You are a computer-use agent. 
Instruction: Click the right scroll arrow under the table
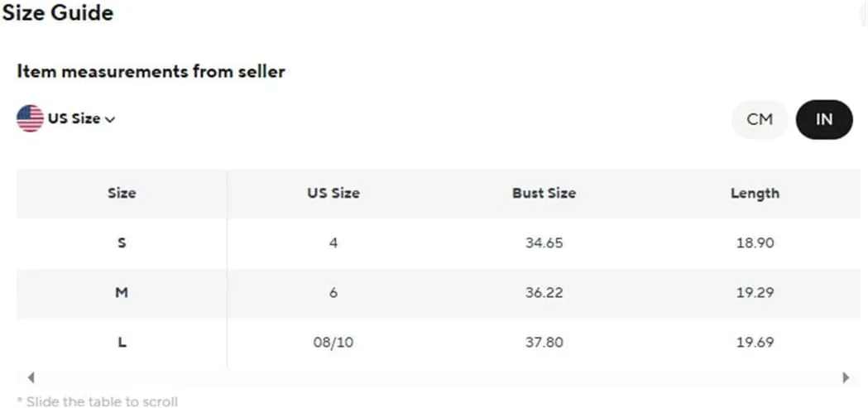point(846,377)
